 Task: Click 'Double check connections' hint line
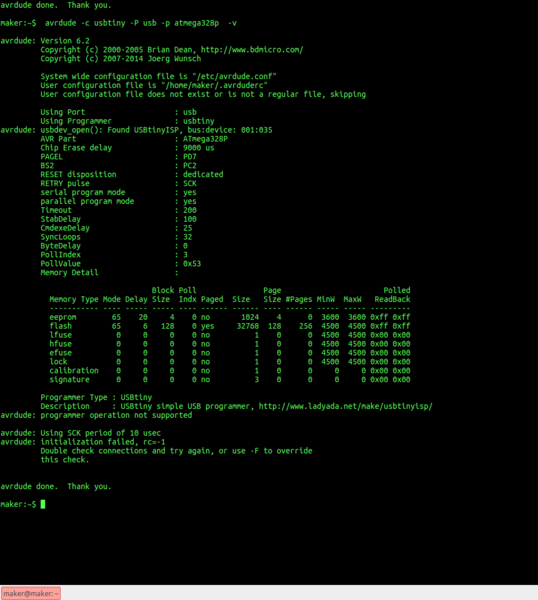[176, 451]
